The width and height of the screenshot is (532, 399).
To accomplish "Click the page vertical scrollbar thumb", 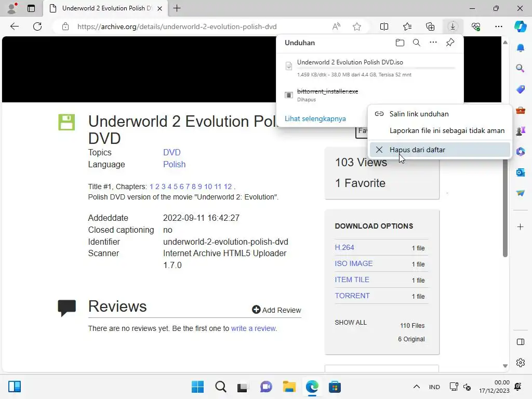I will tap(505, 208).
